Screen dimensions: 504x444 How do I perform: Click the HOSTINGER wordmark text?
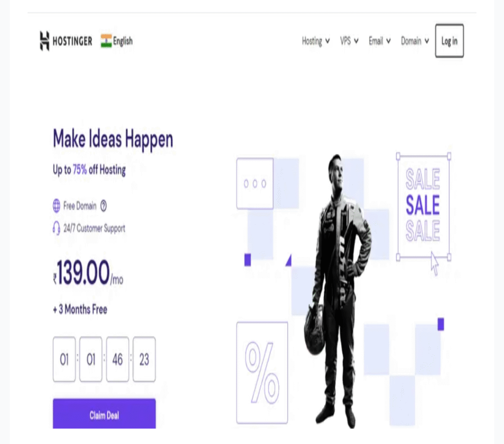(x=72, y=41)
